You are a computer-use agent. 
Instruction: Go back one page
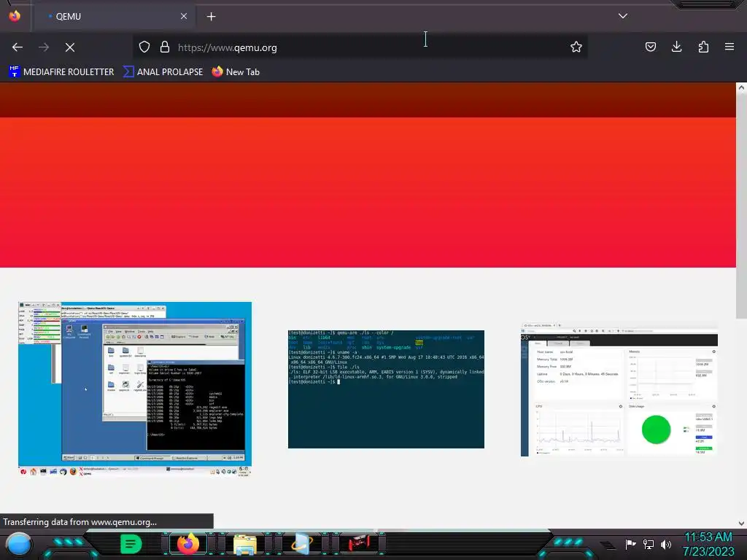pyautogui.click(x=18, y=47)
